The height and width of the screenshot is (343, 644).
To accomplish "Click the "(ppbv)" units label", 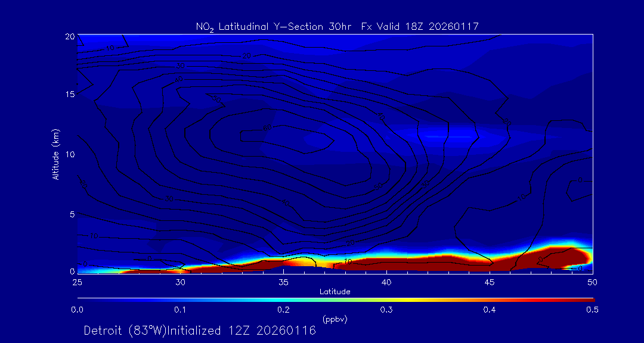I will coord(335,320).
